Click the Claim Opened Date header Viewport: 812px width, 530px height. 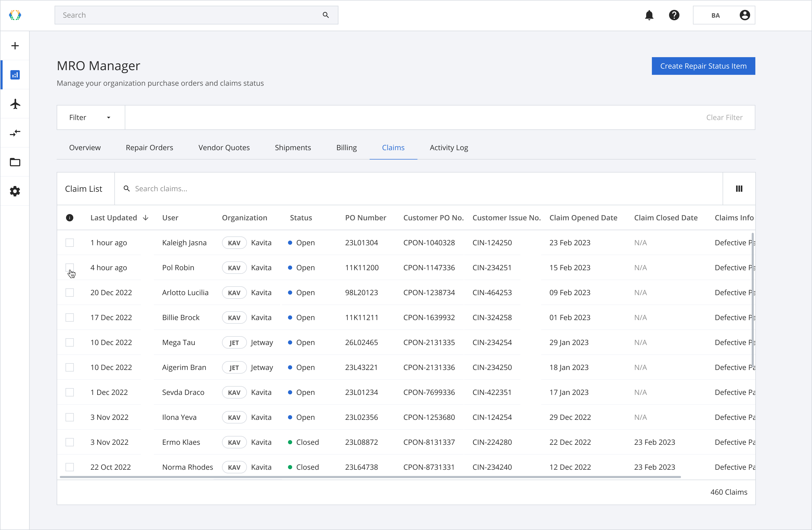(583, 218)
